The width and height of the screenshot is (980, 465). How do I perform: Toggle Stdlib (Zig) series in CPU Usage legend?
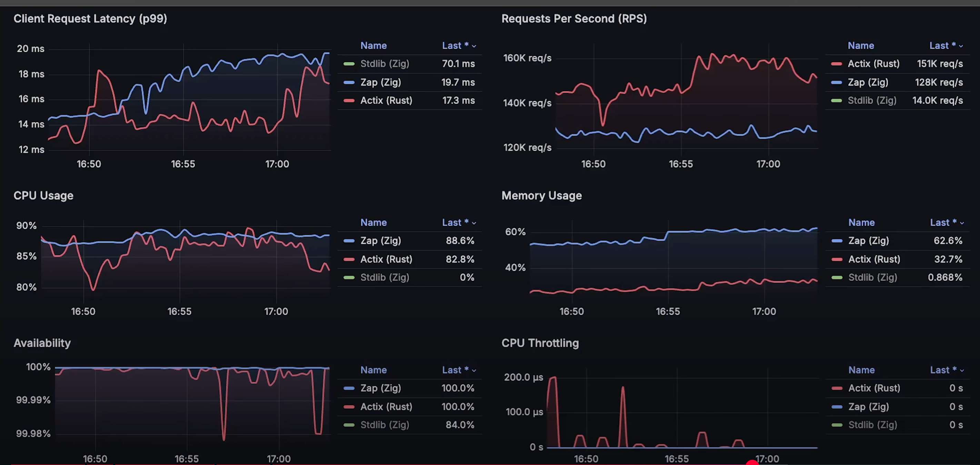(x=384, y=278)
